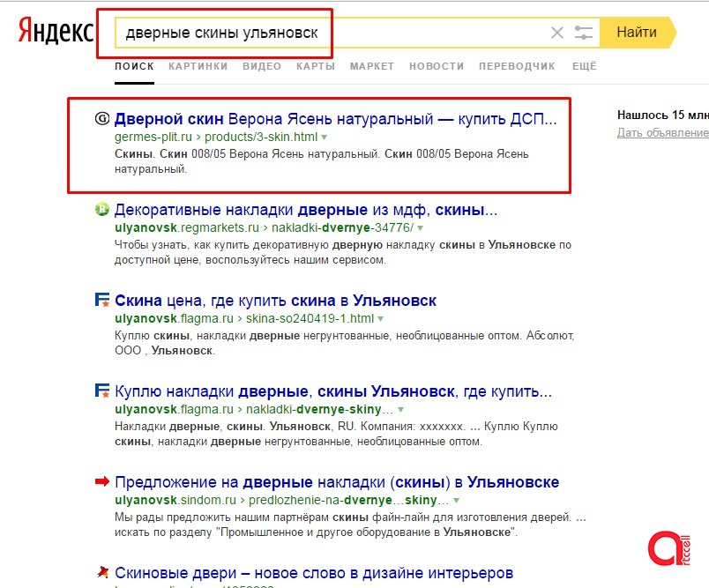Open the predlozhenie-na-dvernye…skiny breadcrumb link
The width and height of the screenshot is (709, 588).
click(348, 501)
